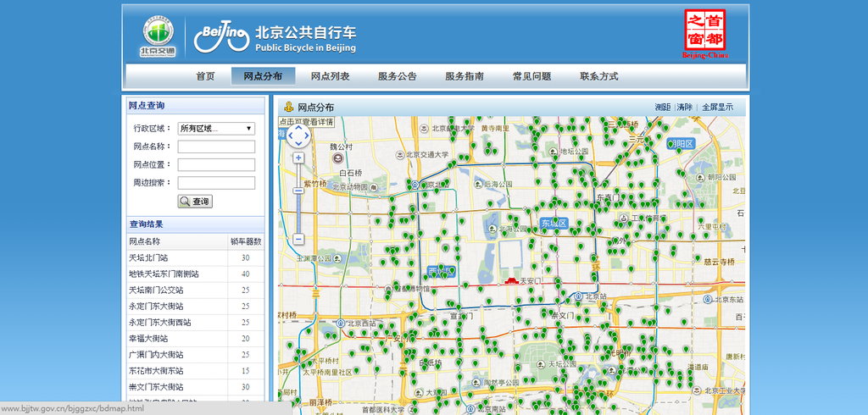Go to the 首页 nav tab

205,76
